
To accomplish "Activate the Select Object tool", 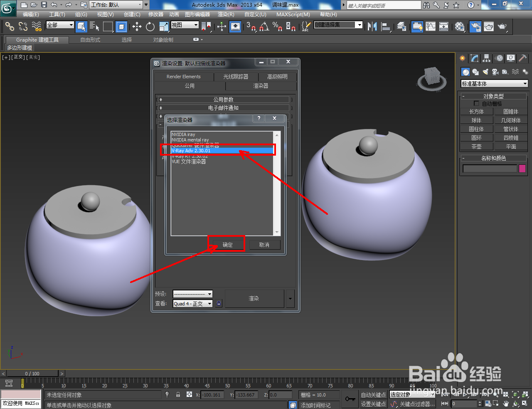I will click(x=81, y=27).
